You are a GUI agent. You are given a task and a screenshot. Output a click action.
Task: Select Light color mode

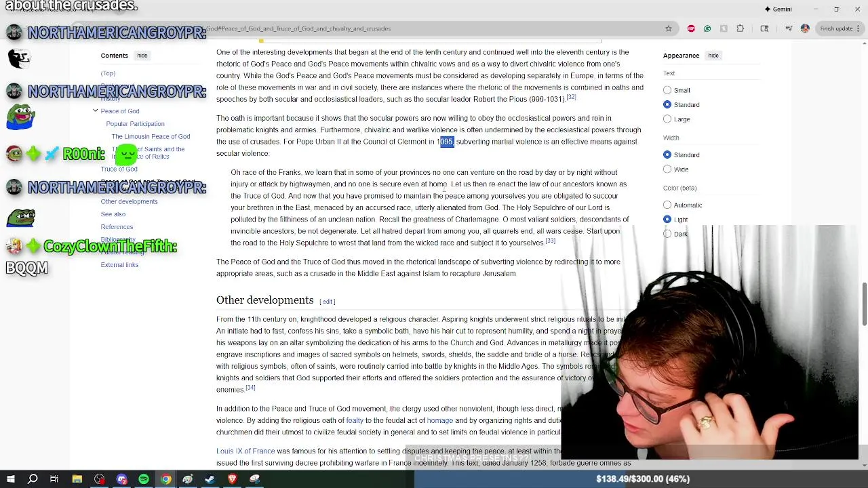[667, 219]
